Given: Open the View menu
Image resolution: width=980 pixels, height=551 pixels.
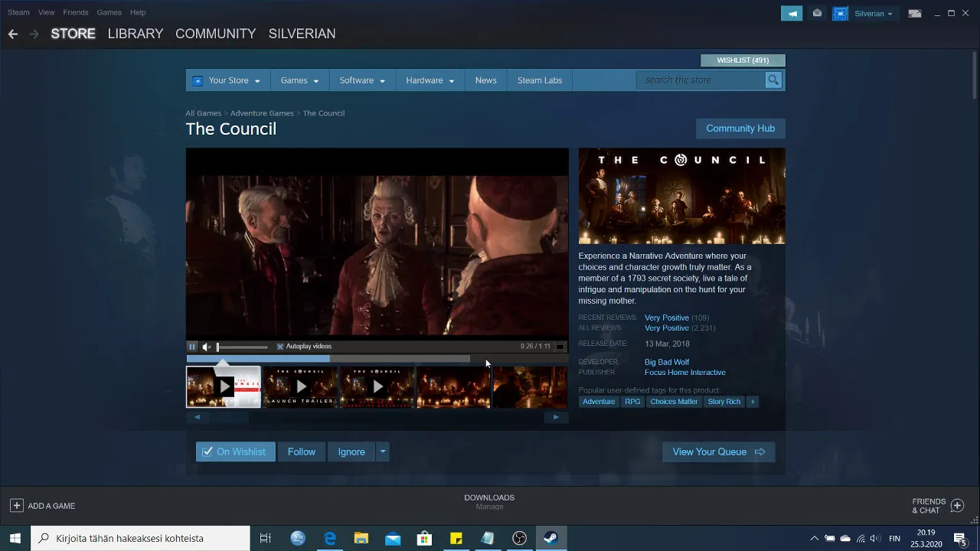Looking at the screenshot, I should pos(46,12).
